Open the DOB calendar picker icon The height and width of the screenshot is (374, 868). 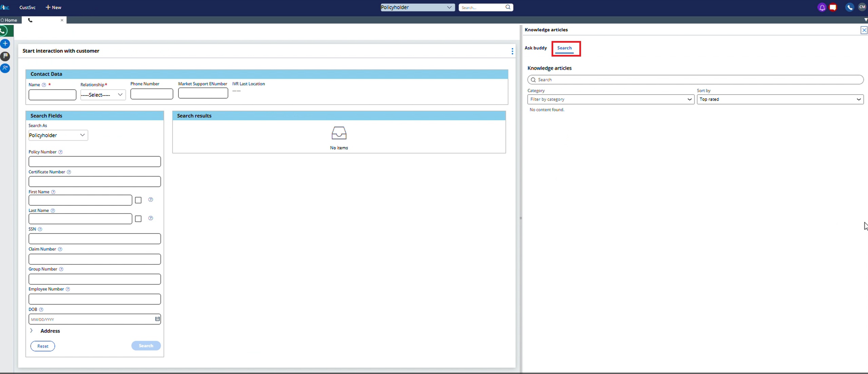157,319
